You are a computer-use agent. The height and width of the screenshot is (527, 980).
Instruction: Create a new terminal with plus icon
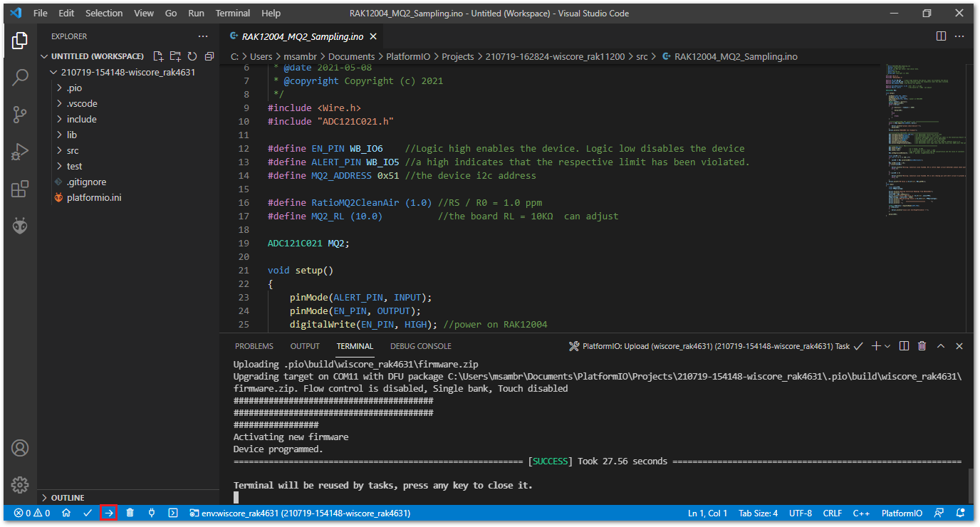(877, 346)
